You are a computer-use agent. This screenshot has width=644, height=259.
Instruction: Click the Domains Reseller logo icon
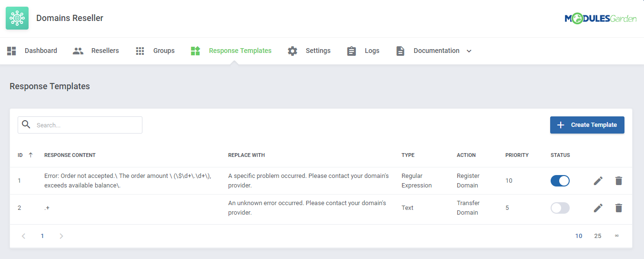coord(17,18)
